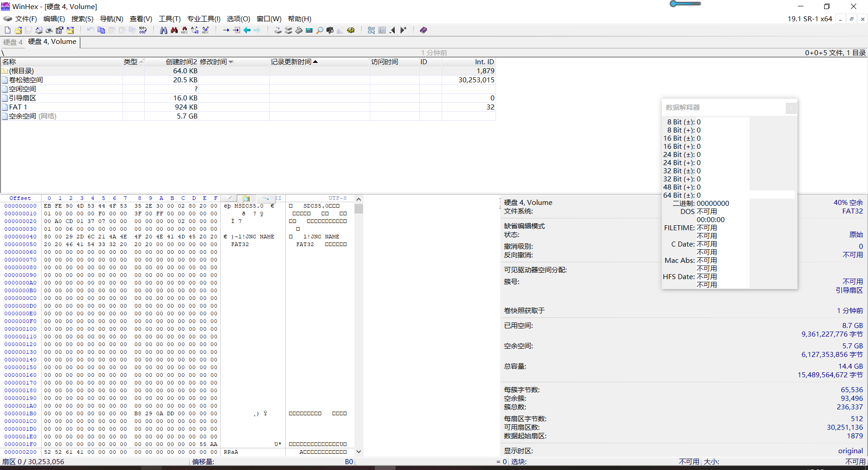Image resolution: width=868 pixels, height=470 pixels.
Task: Click the 引导扇区 link in info panel
Action: coord(849,290)
